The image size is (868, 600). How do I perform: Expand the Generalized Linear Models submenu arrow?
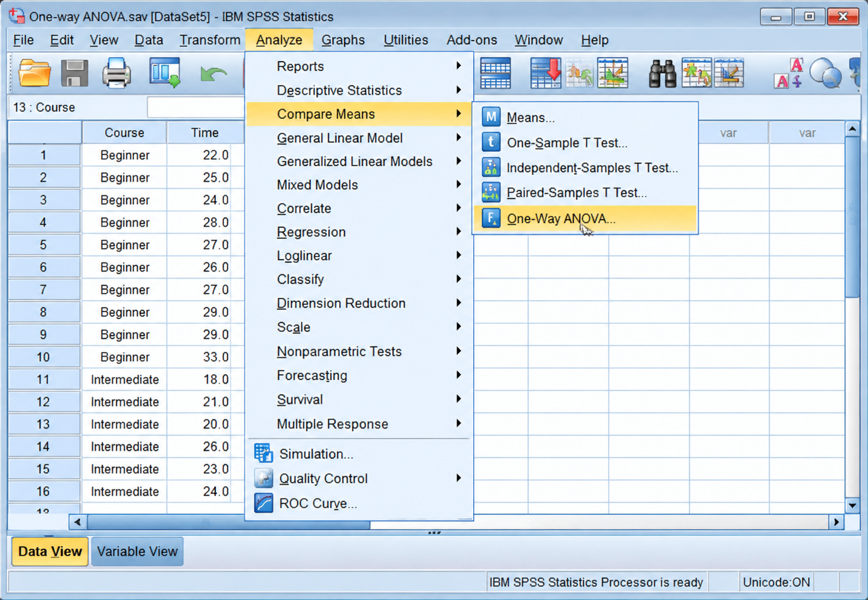click(x=458, y=161)
